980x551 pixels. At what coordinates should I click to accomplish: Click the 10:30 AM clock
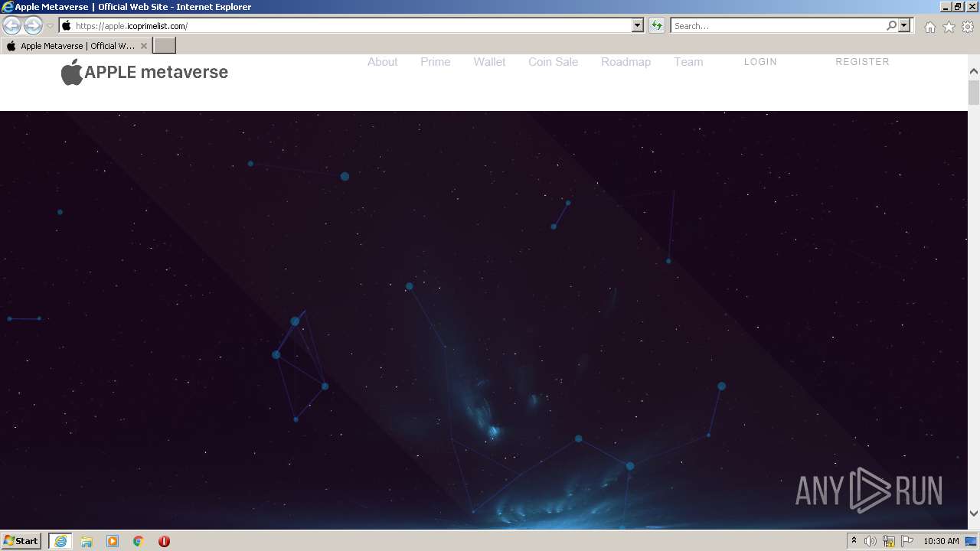(x=941, y=541)
